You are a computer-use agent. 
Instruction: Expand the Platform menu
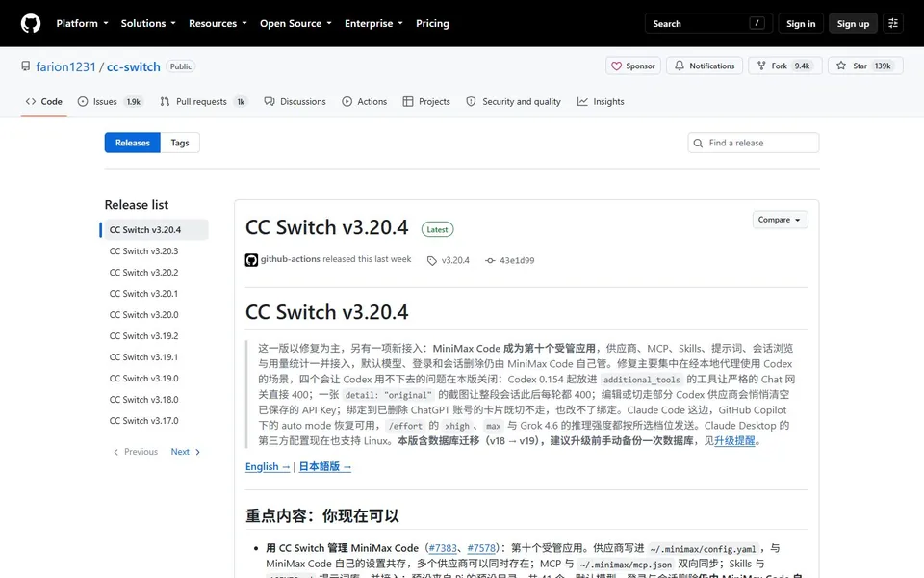pos(83,23)
